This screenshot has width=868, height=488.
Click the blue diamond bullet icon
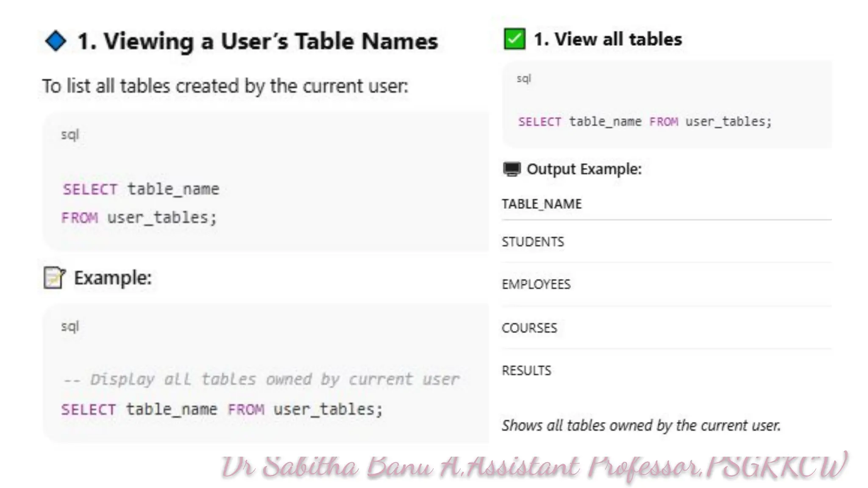coord(56,41)
